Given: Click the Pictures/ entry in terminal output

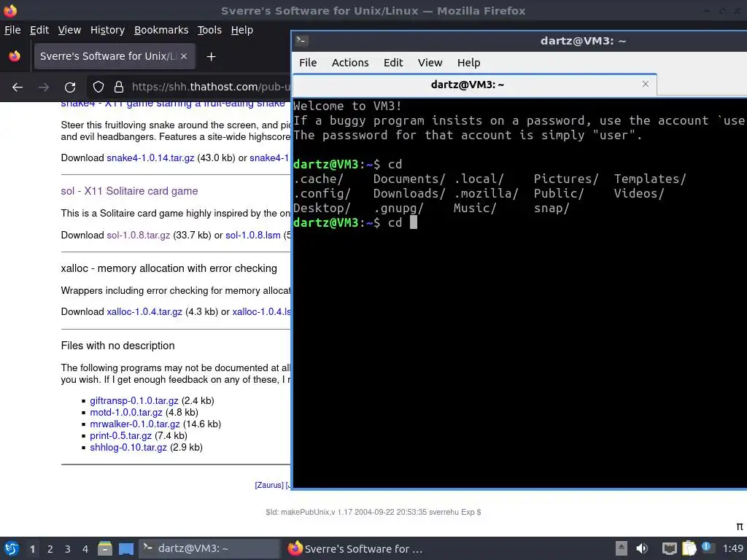Looking at the screenshot, I should tap(566, 179).
